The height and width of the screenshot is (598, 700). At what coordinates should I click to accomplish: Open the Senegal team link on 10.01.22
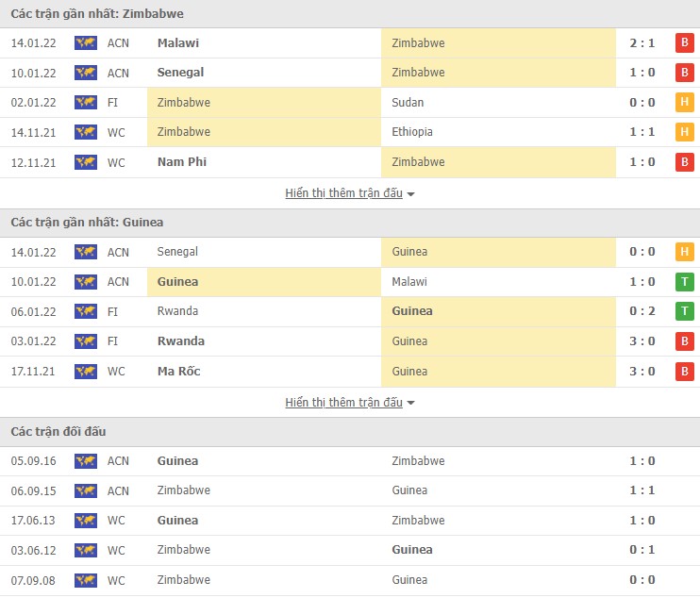point(182,73)
